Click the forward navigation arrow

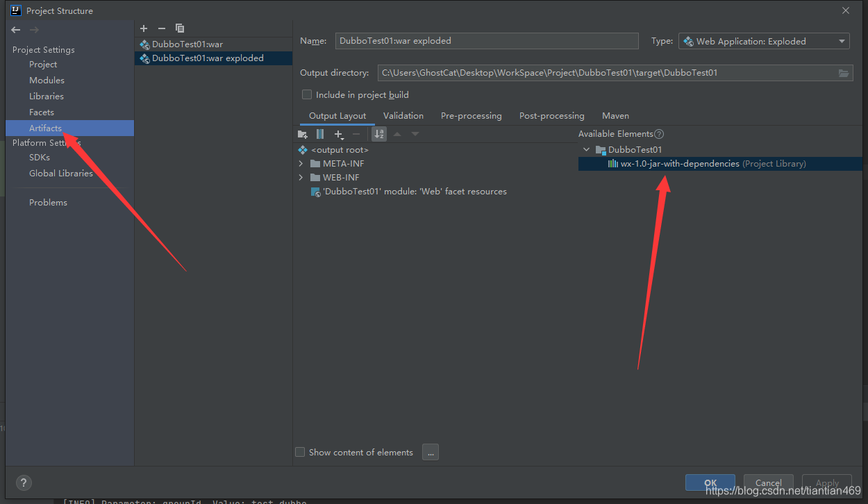click(35, 30)
